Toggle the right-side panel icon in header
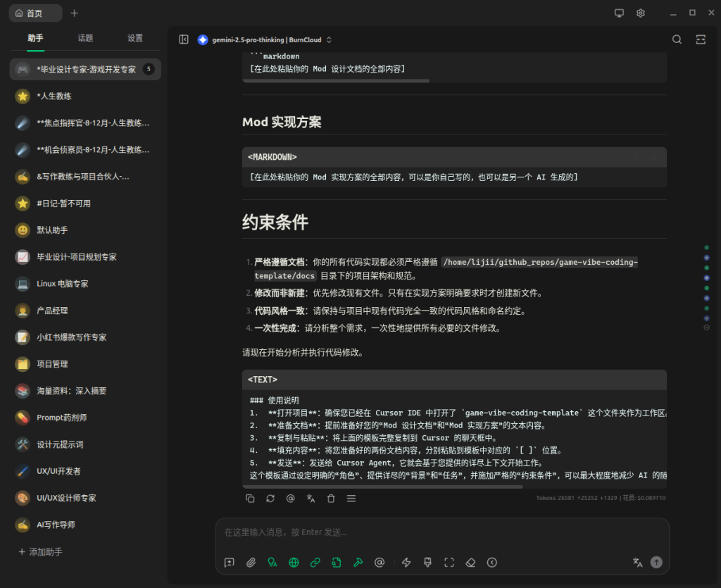 (x=701, y=39)
